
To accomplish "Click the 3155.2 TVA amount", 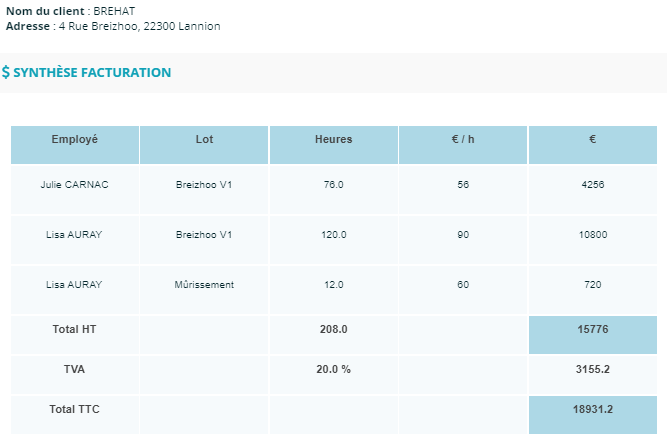I will click(593, 369).
